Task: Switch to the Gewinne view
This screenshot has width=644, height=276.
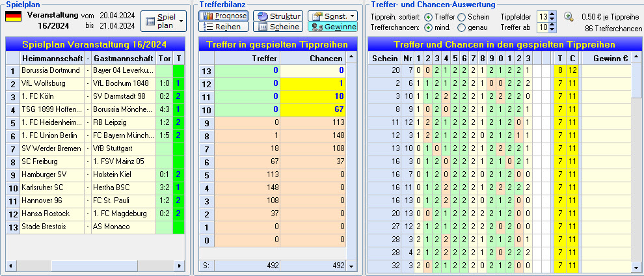Action: click(332, 27)
